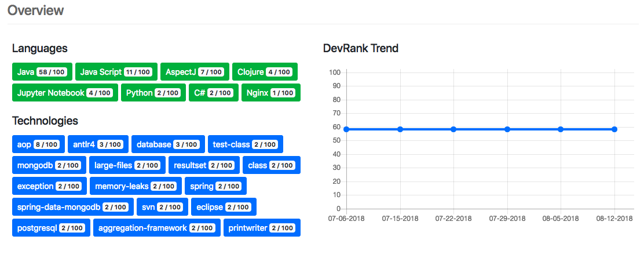Viewport: 644px width, 254px height.
Task: Click the trend data point for 08-05-2018
Action: click(x=561, y=129)
